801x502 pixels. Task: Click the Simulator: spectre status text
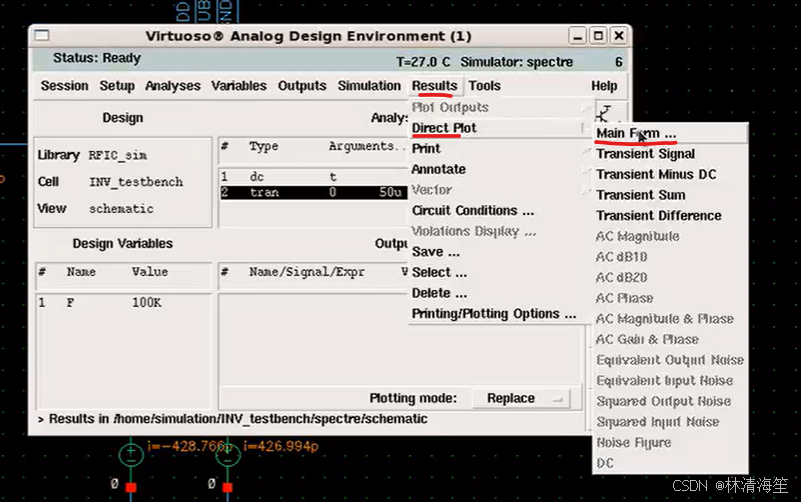click(516, 62)
